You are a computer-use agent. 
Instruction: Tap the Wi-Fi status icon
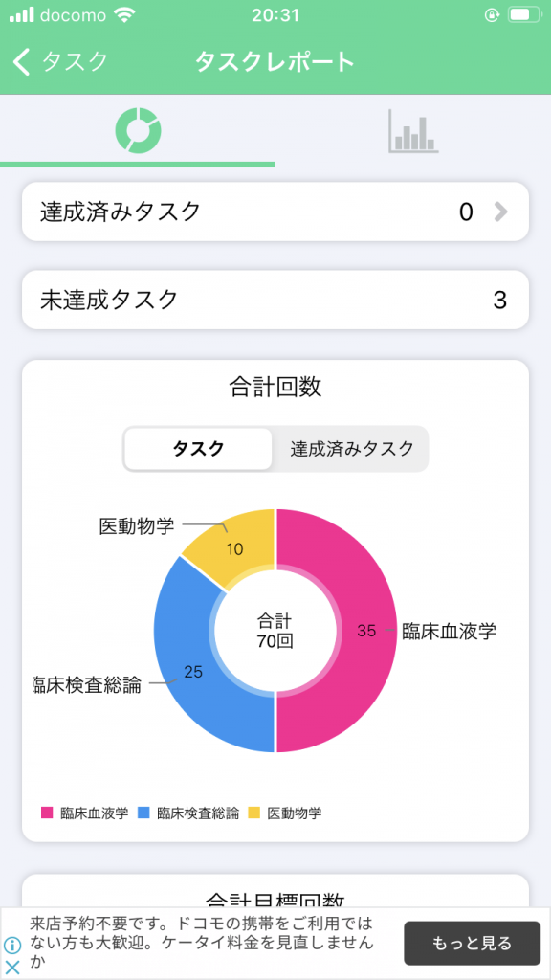pyautogui.click(x=125, y=15)
